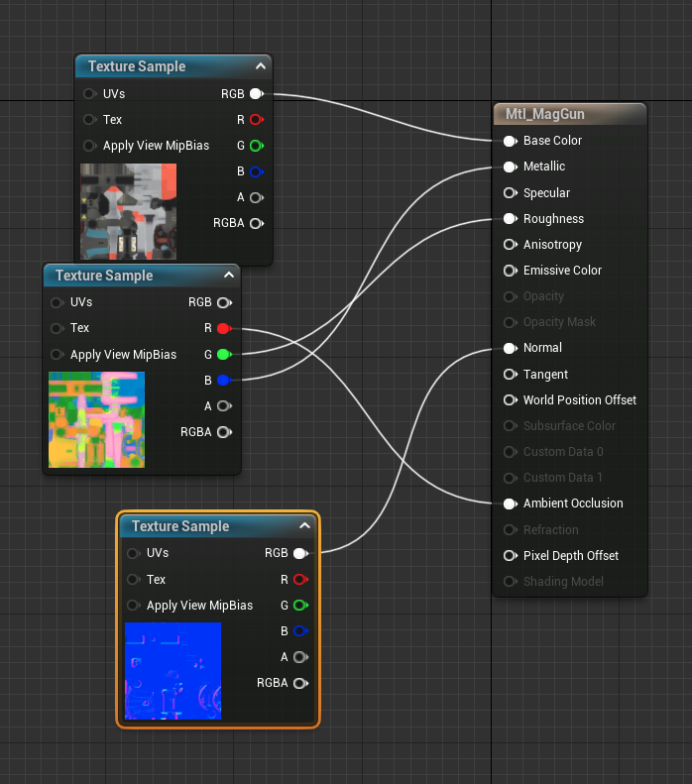Click World Position Offset input pin

(510, 400)
